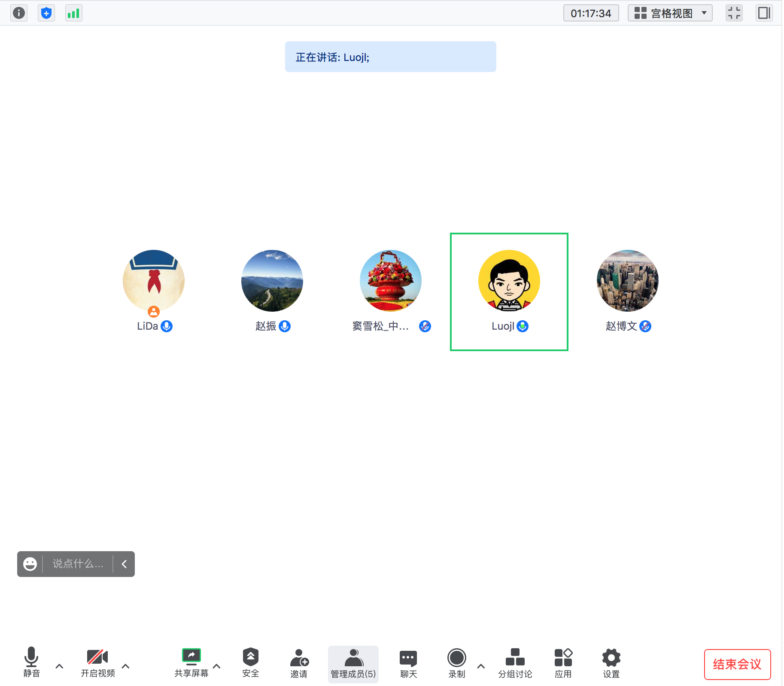Open the 应用 apps panel

[x=563, y=662]
